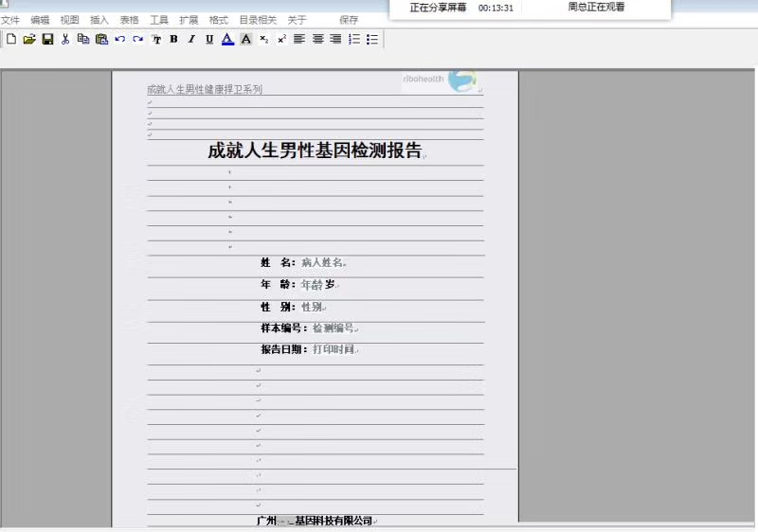Expand the 插入 menu
758x532 pixels.
point(99,20)
